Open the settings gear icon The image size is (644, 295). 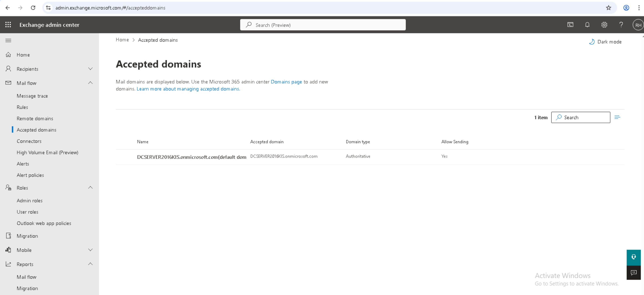[604, 25]
